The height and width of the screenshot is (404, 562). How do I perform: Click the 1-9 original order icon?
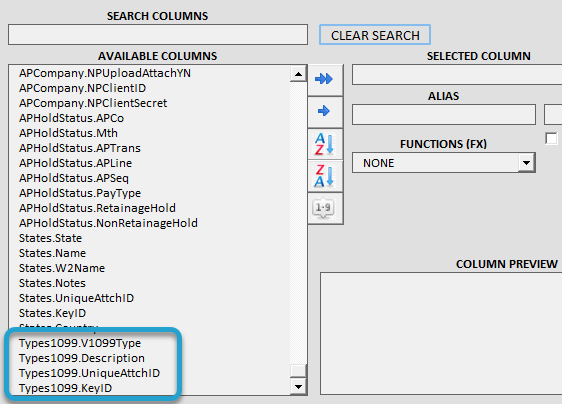(x=325, y=208)
